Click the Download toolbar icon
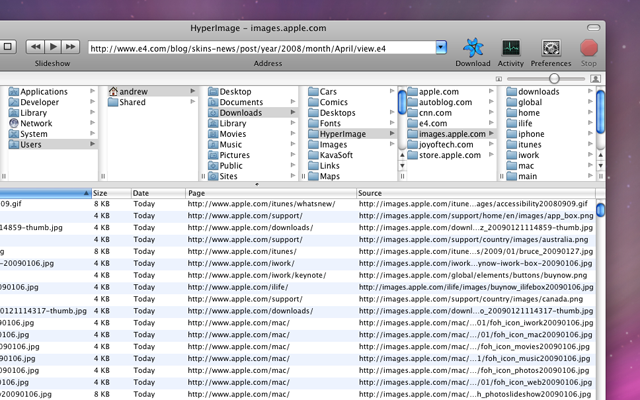Image resolution: width=640 pixels, height=400 pixels. click(x=473, y=48)
